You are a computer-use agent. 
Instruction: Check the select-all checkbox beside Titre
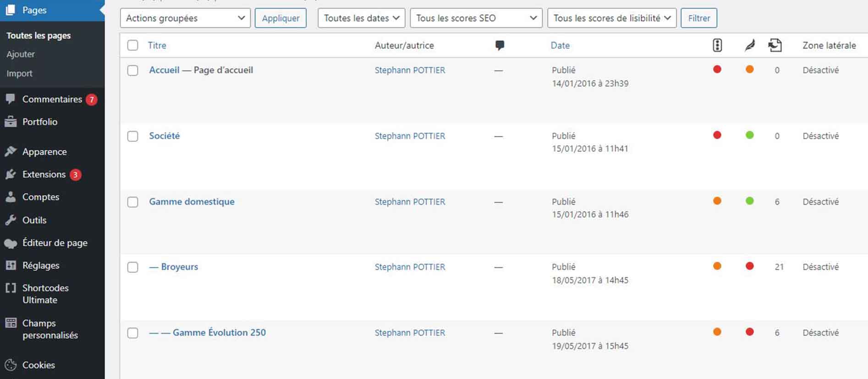[x=133, y=45]
